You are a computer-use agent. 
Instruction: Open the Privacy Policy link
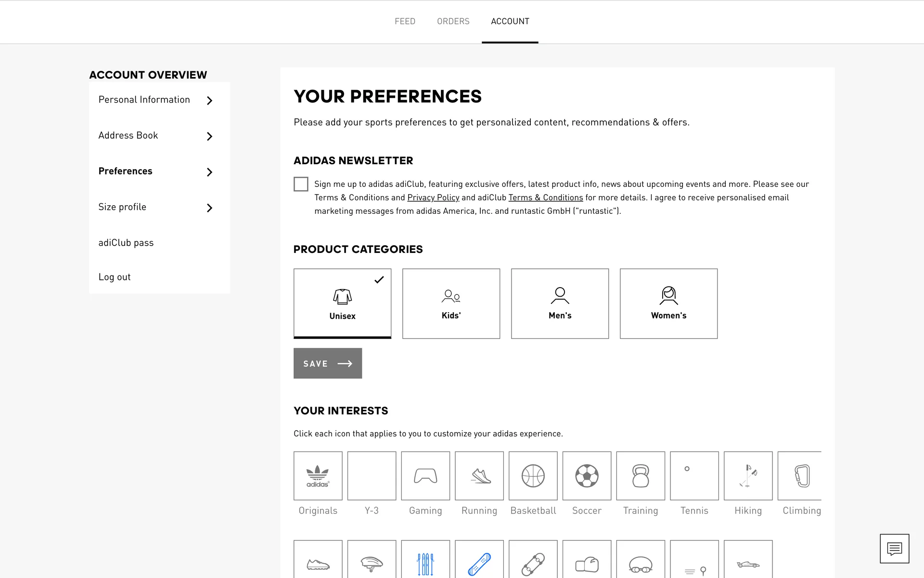pos(433,197)
